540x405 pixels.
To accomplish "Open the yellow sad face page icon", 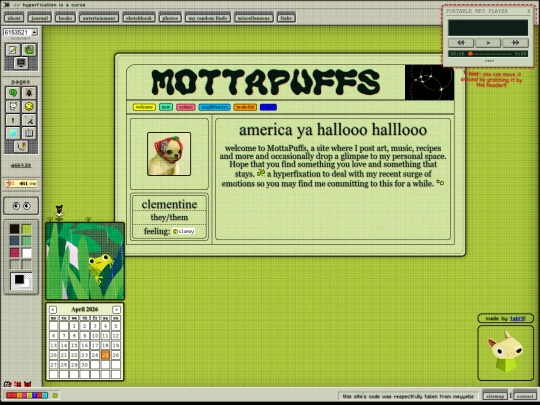I will [29, 106].
